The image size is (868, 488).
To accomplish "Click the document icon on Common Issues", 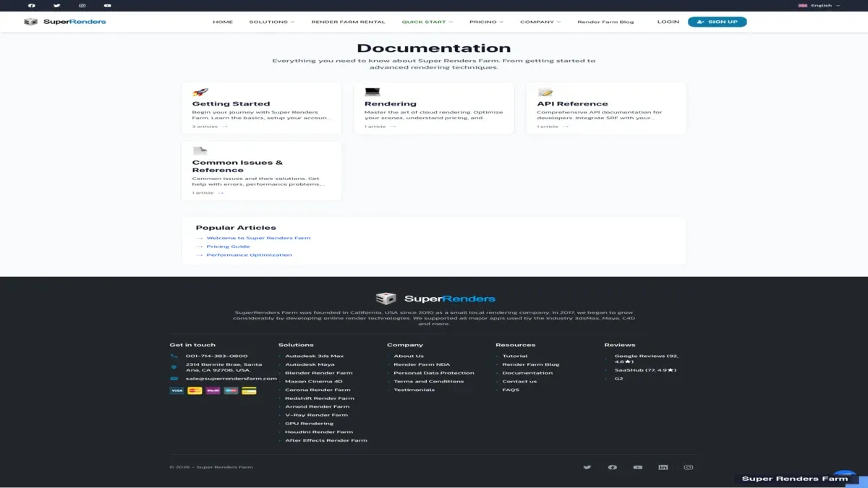I will coord(200,151).
